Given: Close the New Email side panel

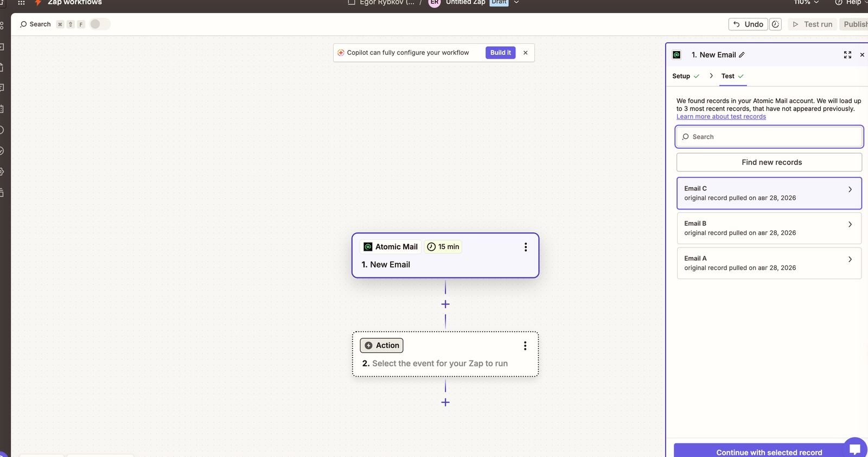Looking at the screenshot, I should [x=862, y=55].
